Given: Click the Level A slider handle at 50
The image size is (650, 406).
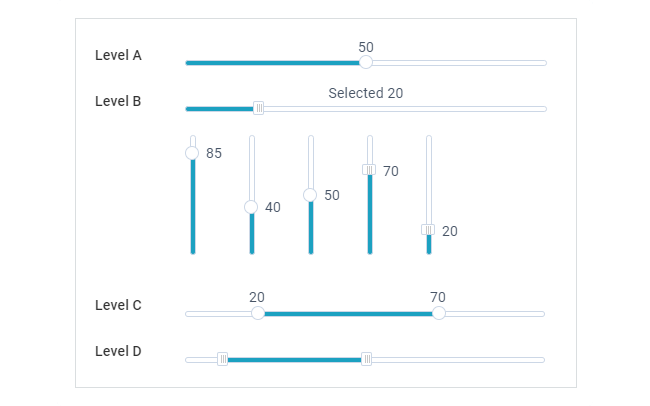Looking at the screenshot, I should point(366,62).
